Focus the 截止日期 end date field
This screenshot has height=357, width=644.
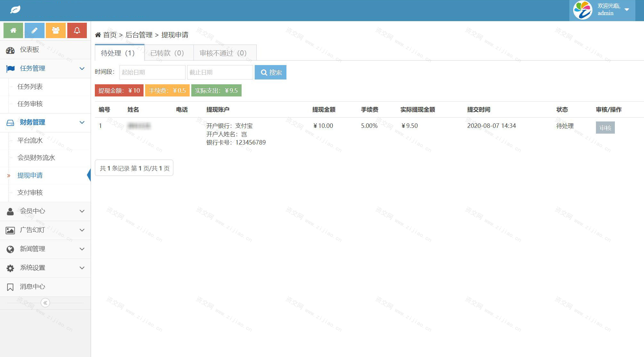(220, 72)
